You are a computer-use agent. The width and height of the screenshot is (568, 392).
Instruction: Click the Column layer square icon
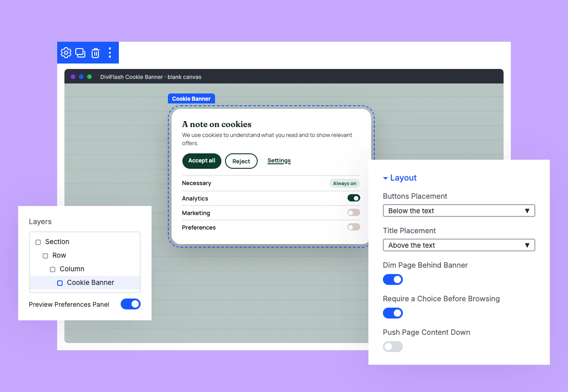pos(53,269)
